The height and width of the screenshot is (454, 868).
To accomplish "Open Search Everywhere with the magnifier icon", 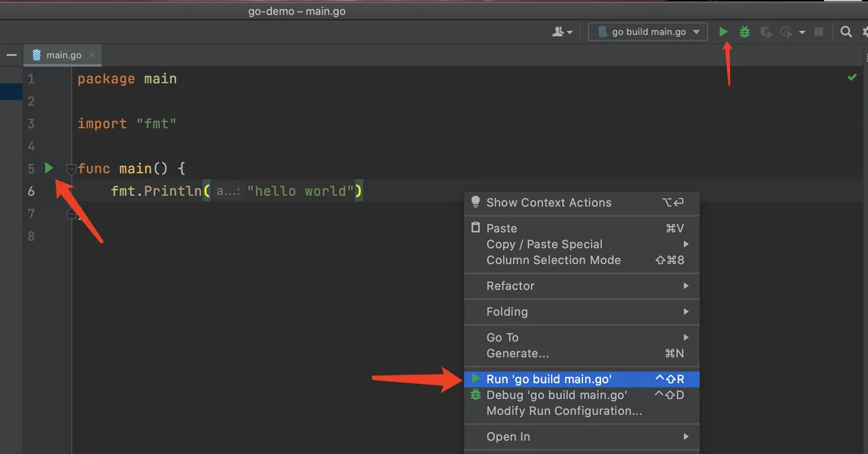I will coord(846,32).
